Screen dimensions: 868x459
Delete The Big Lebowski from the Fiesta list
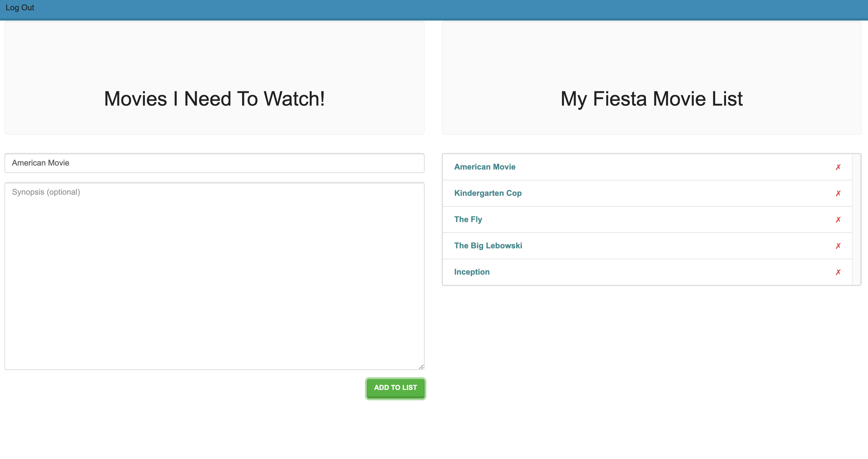point(838,245)
